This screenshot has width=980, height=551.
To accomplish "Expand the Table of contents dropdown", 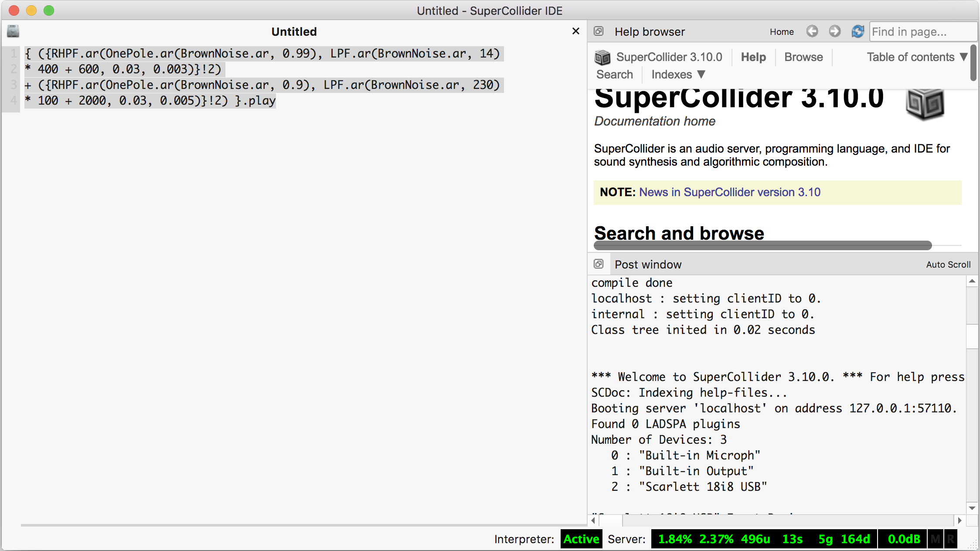I will click(917, 57).
